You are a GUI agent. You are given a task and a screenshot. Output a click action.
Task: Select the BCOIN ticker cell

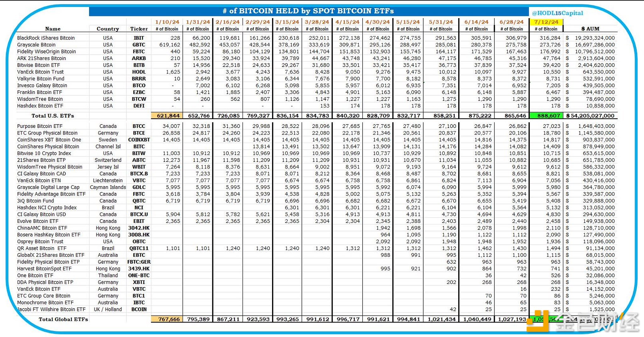coord(139,310)
